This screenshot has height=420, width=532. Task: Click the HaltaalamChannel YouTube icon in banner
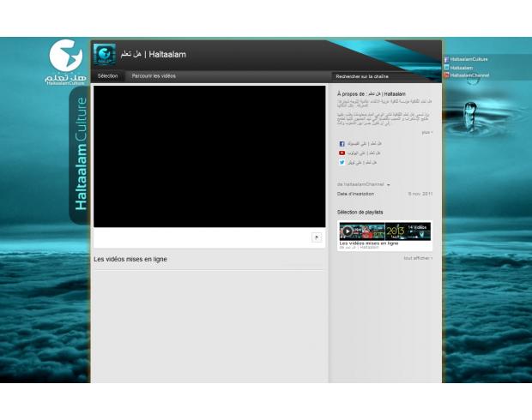446,75
